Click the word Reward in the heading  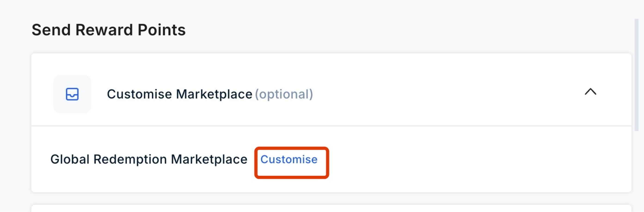[x=104, y=30]
